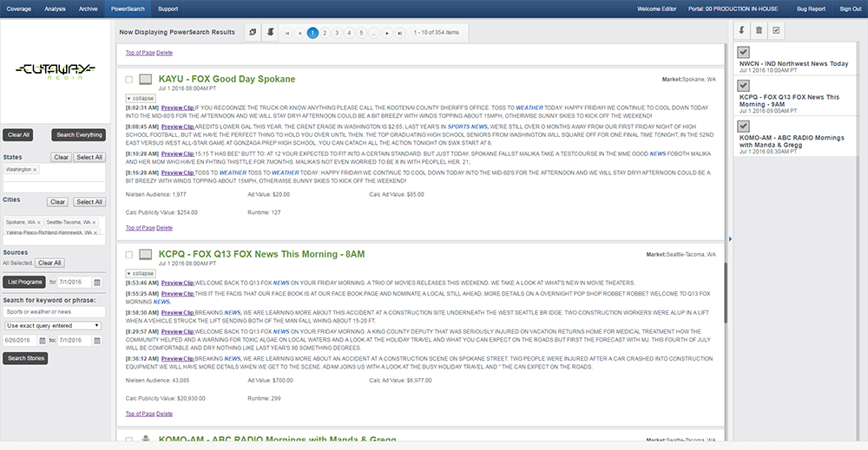Viewport: 868px width, 450px height.
Task: Preview the 8:36:12 AM KCPQ clip
Action: tap(178, 358)
